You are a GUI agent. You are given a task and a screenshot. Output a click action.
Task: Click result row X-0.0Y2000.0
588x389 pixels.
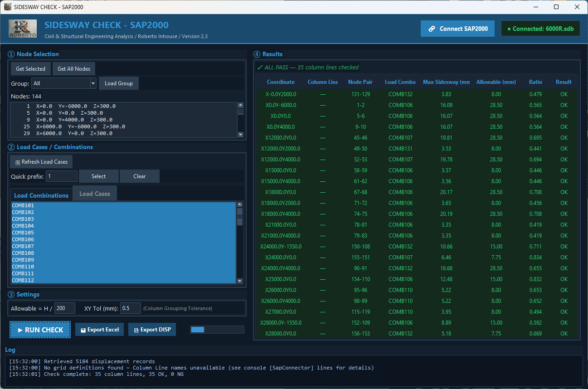[417, 94]
